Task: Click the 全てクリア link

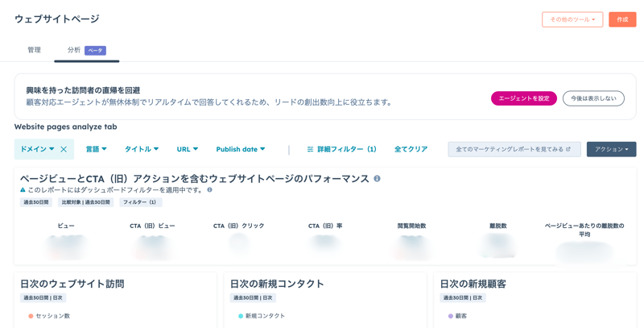Action: click(x=411, y=149)
